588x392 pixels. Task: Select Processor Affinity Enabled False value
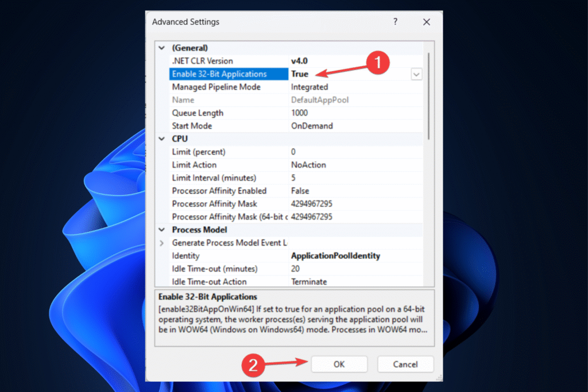[300, 191]
